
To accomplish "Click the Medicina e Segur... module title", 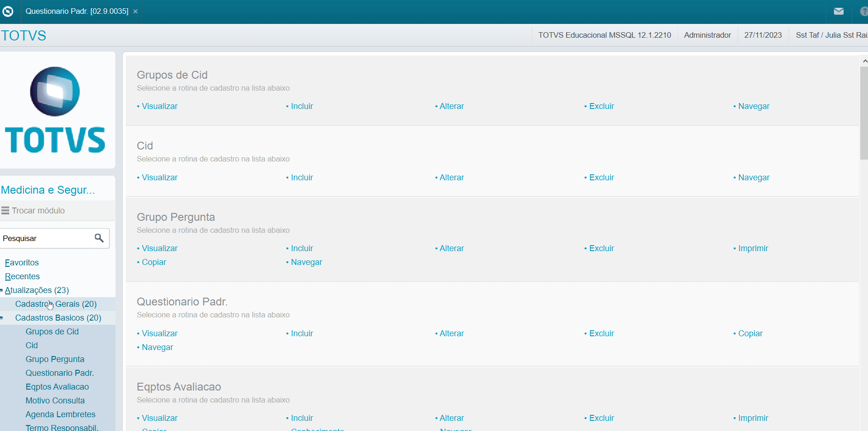I will [x=48, y=190].
